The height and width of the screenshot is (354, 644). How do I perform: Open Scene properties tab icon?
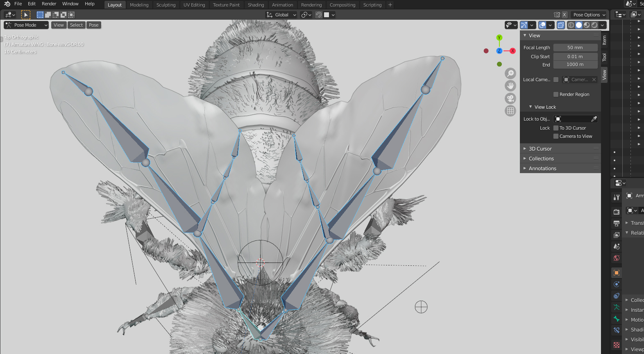[617, 246]
